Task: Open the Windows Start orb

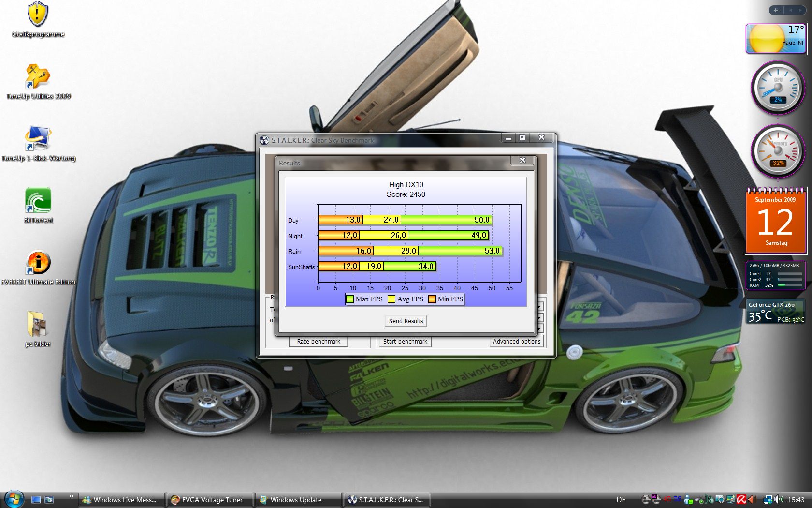Action: click(x=14, y=499)
